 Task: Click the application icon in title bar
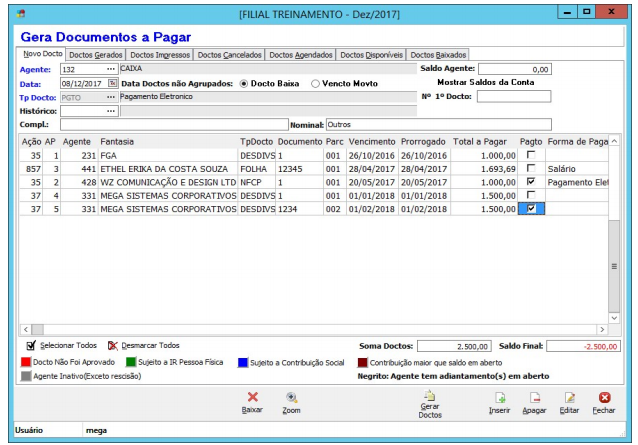[21, 14]
